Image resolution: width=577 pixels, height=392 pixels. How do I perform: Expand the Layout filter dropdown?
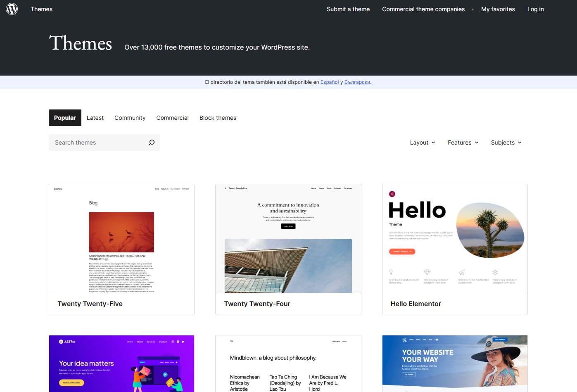(x=423, y=143)
